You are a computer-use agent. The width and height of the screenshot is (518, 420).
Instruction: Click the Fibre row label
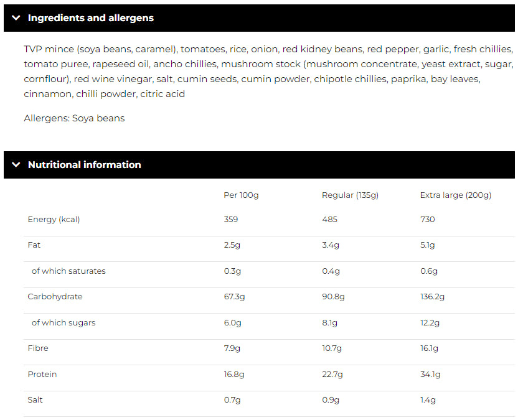pyautogui.click(x=38, y=348)
